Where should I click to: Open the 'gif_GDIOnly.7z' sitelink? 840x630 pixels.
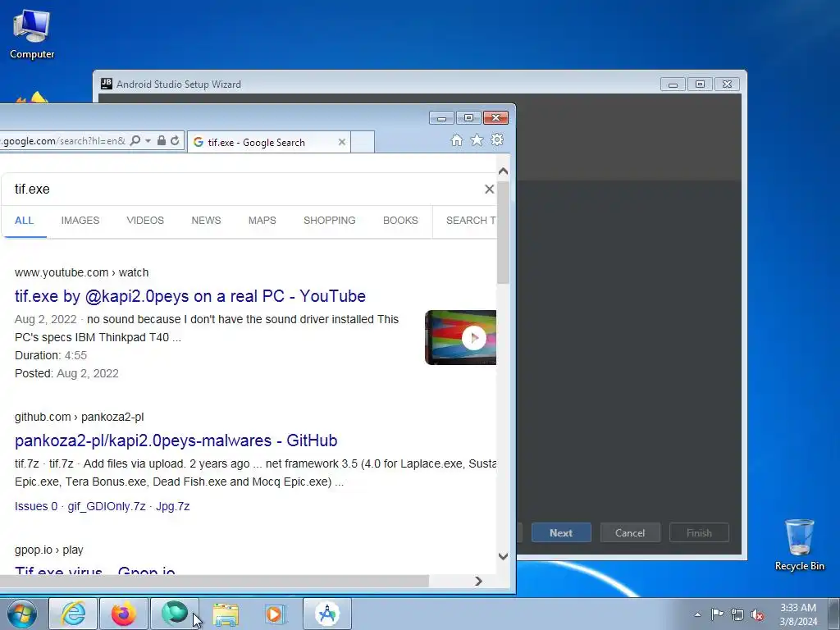point(107,506)
